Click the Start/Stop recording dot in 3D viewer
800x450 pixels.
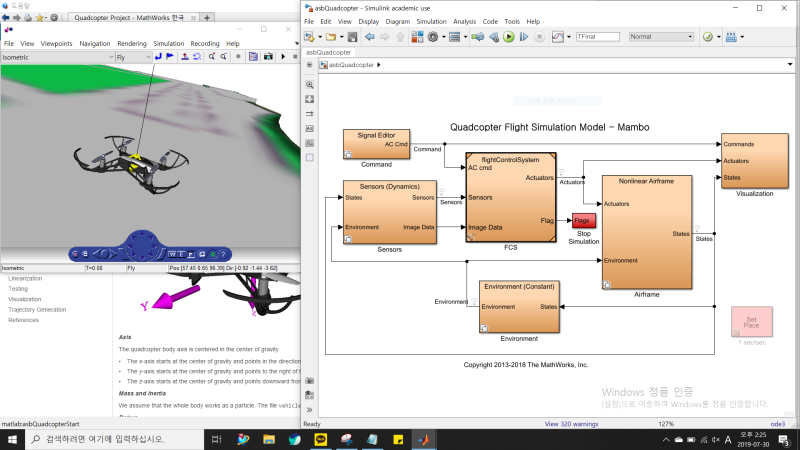click(238, 57)
